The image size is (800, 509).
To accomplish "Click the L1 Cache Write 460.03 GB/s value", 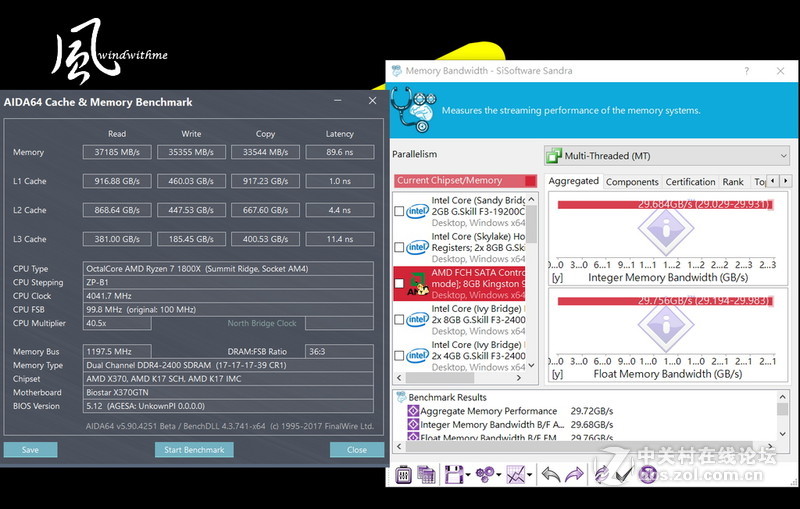I will [191, 181].
